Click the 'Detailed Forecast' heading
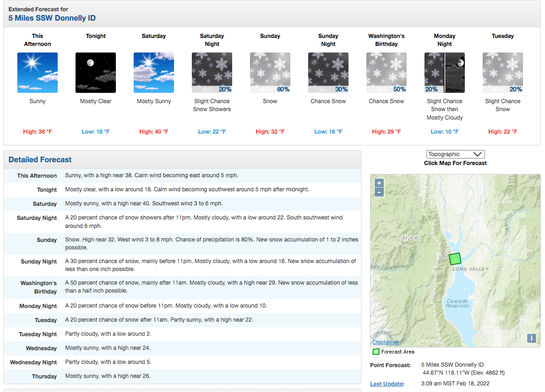The image size is (545, 392). [x=40, y=159]
